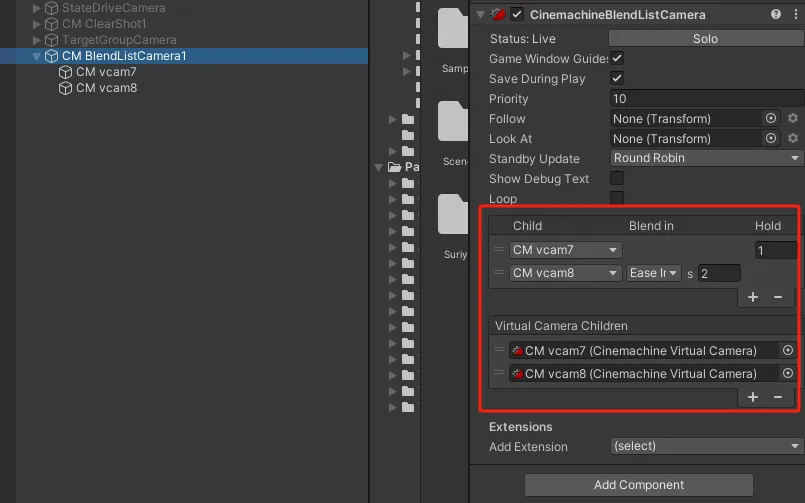The image size is (805, 503).
Task: Collapse the open Pa... folder in Project tree
Action: point(379,167)
